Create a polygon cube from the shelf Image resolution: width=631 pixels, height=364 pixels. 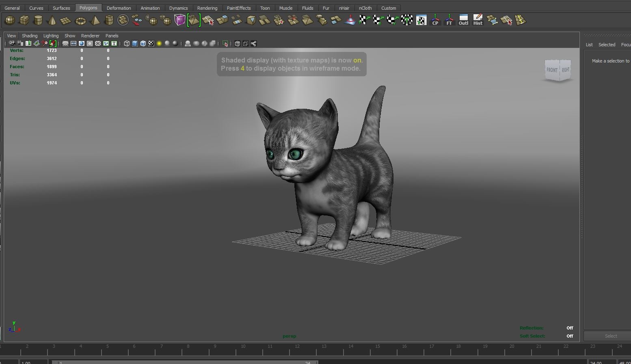click(x=24, y=20)
